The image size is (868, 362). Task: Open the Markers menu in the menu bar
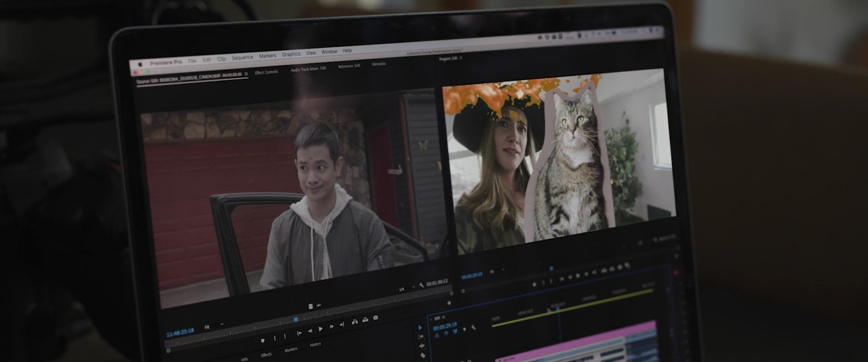click(268, 56)
